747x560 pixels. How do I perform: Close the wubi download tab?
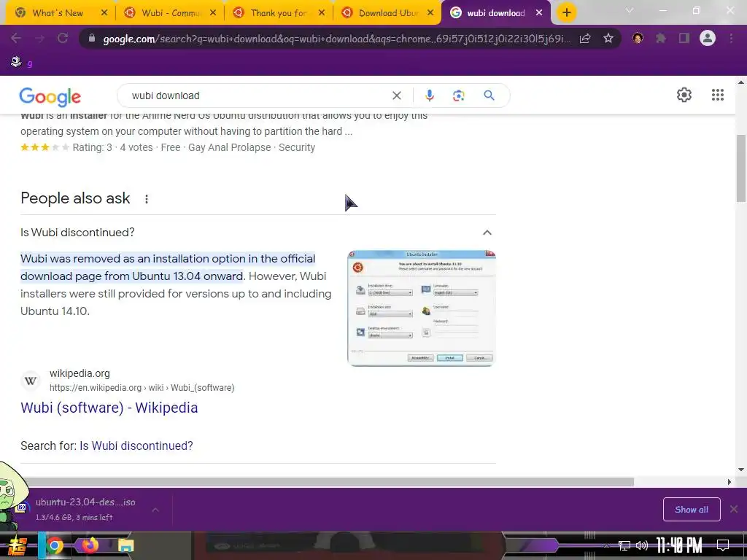(539, 13)
